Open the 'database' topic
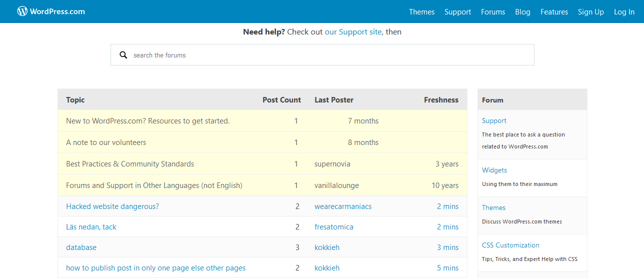Image resolution: width=644 pixels, height=278 pixels. click(81, 247)
